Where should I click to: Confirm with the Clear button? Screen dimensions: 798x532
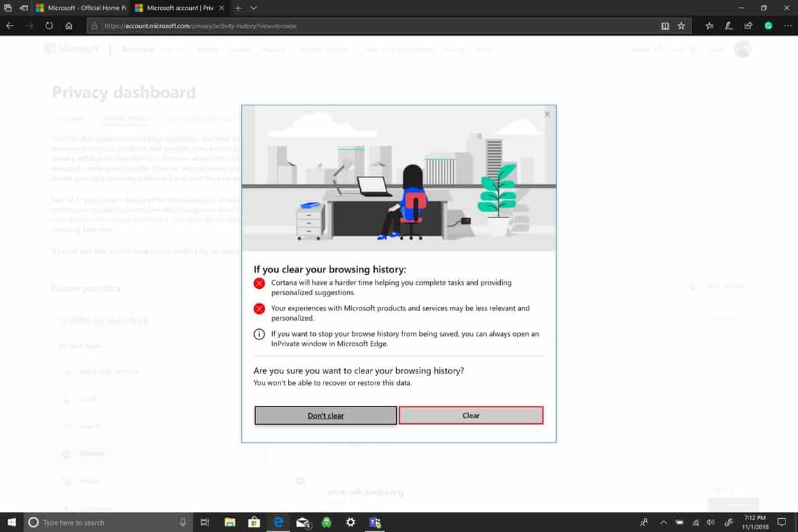471,416
